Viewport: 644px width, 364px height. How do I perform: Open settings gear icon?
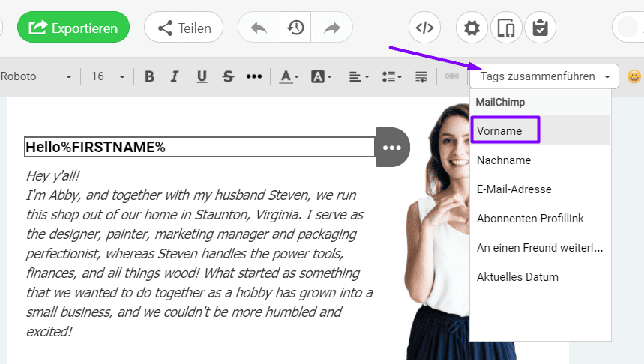tap(472, 28)
